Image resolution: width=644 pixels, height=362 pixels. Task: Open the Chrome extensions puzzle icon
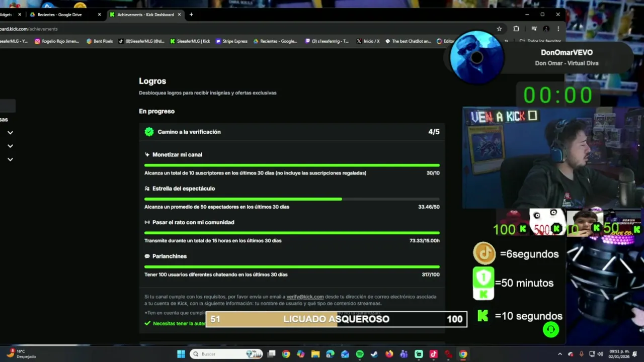516,29
